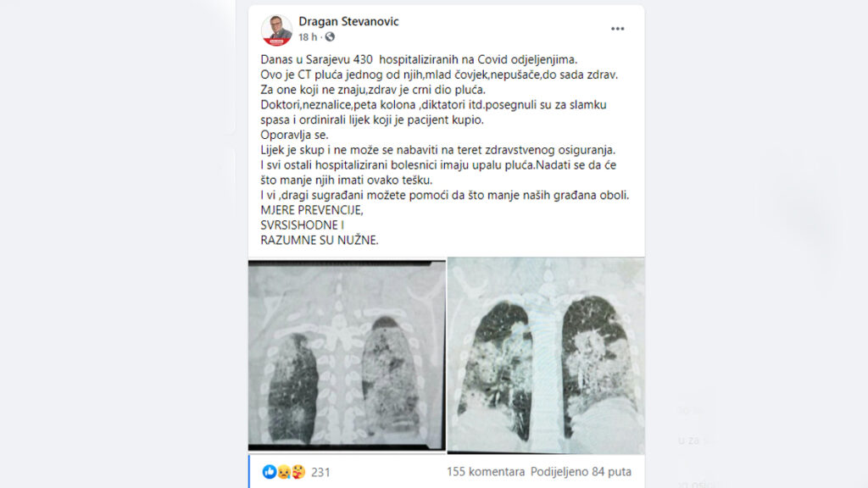Open the left CT lung scan photo

(x=347, y=356)
